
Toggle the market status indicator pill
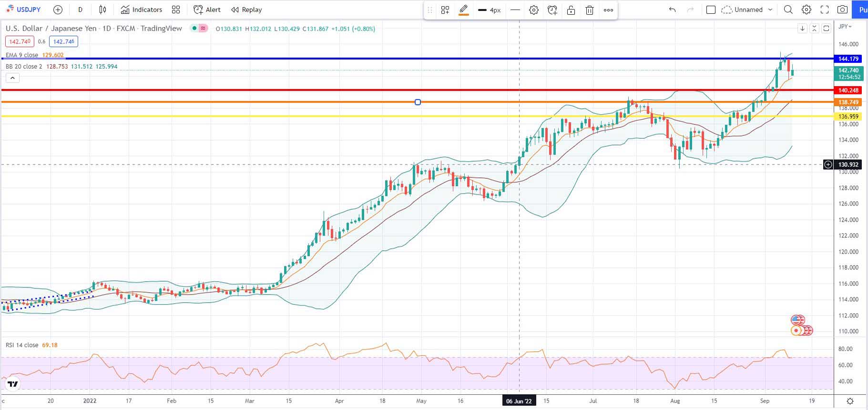(199, 29)
